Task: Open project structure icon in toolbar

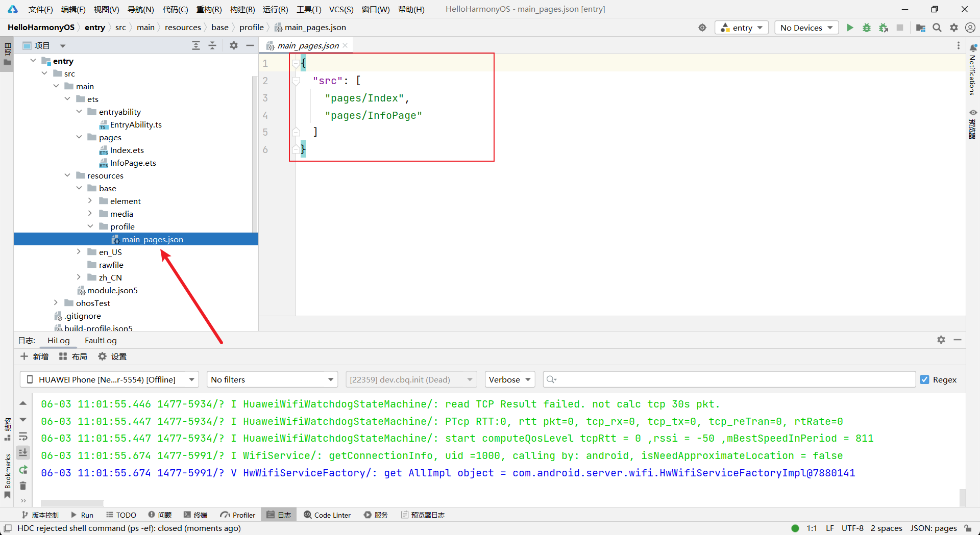Action: 921,28
